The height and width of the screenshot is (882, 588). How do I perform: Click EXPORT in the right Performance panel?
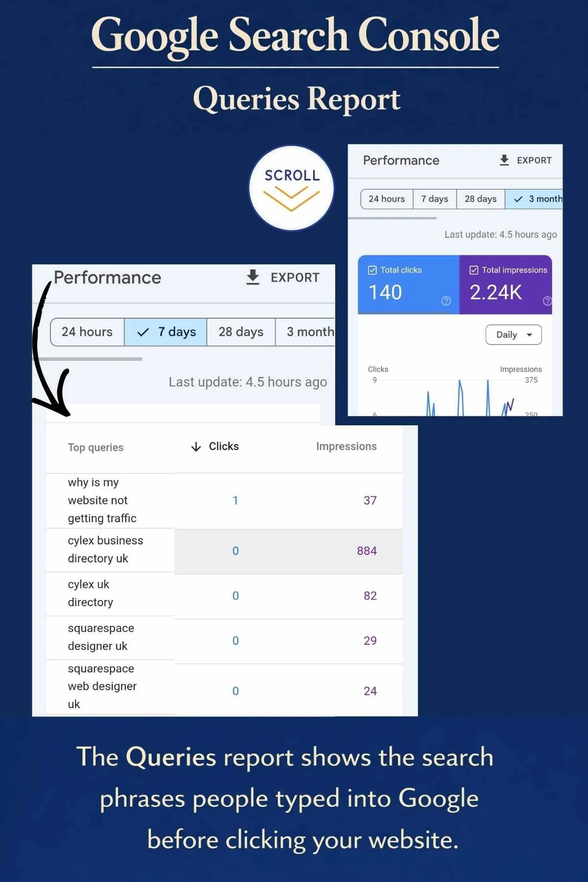[x=534, y=160]
